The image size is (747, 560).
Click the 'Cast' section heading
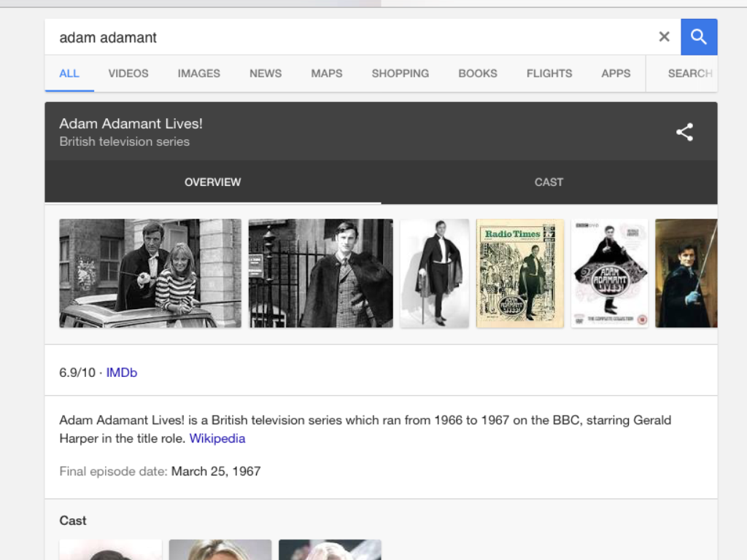tap(73, 521)
